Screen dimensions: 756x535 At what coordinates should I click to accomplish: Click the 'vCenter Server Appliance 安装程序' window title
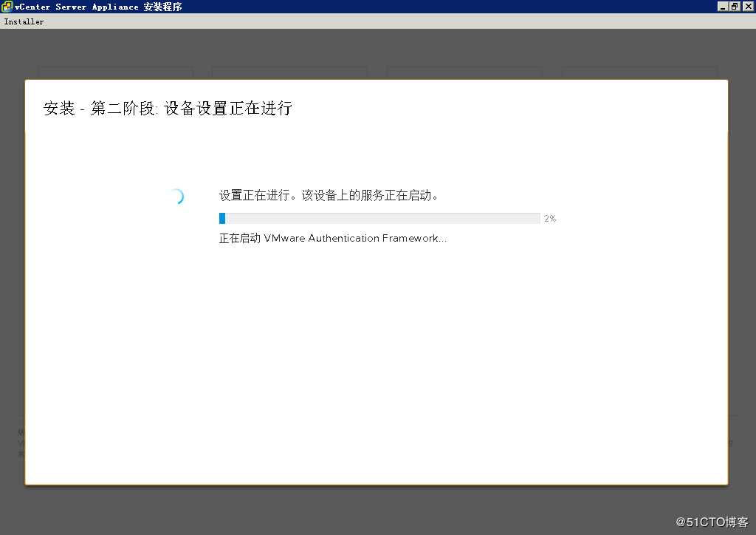(x=98, y=7)
